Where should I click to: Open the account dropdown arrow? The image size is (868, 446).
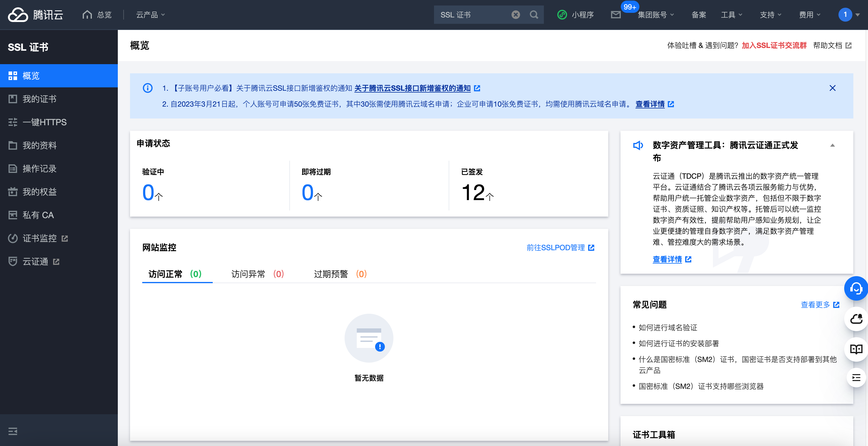pyautogui.click(x=858, y=15)
